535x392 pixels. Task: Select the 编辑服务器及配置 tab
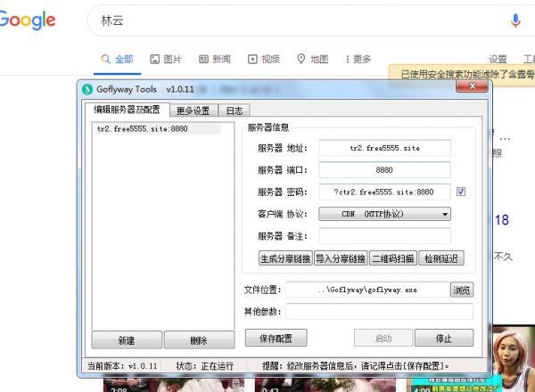(x=127, y=110)
